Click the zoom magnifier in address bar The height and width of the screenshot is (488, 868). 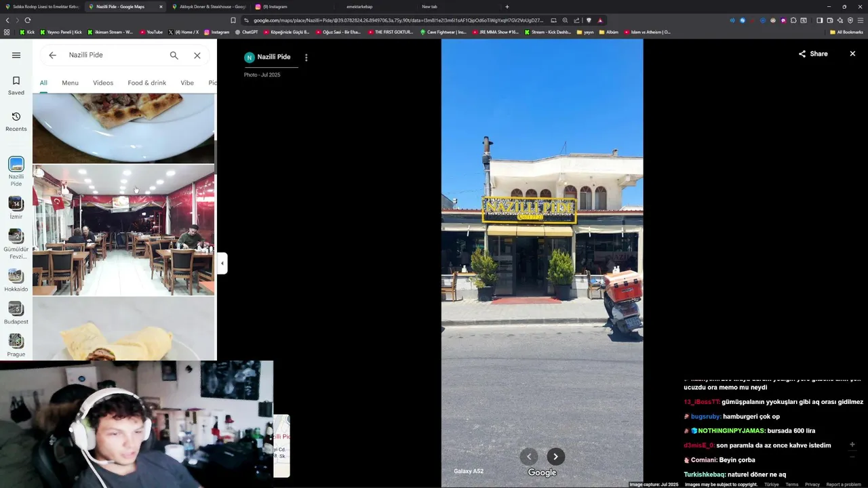coord(565,20)
